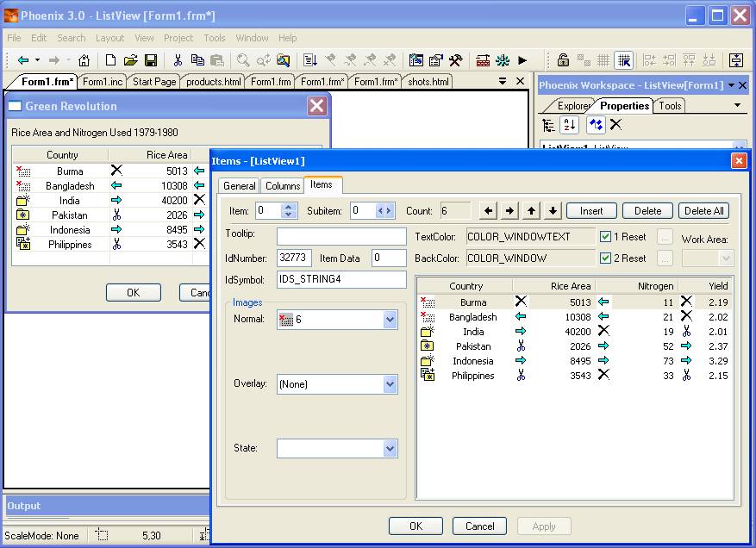Screen dimensions: 756x548
Task: Click the Tooltip input field
Action: (341, 237)
